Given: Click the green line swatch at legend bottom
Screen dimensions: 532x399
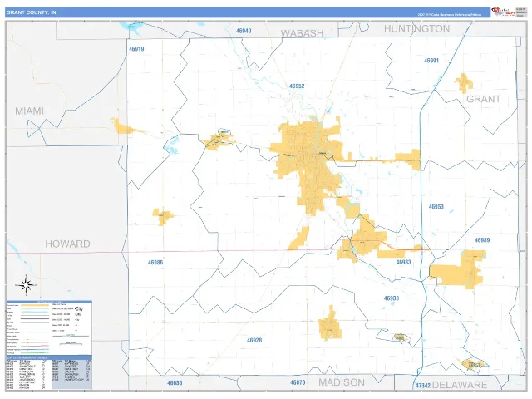Looking at the screenshot, I should coord(35,352).
